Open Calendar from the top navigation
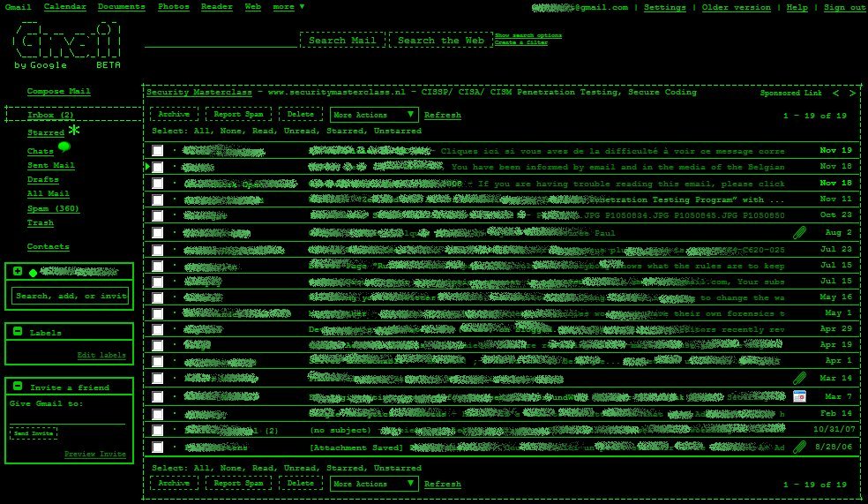The width and height of the screenshot is (868, 504). pyautogui.click(x=64, y=7)
